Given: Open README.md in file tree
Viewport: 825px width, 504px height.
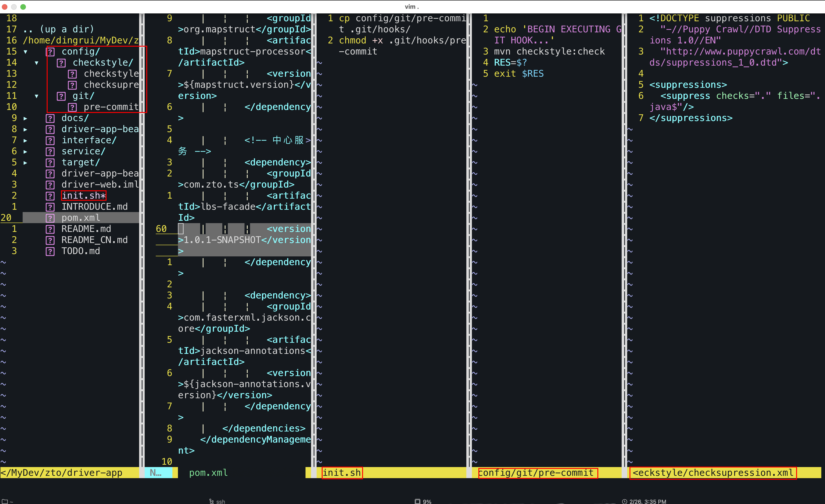Looking at the screenshot, I should click(86, 229).
